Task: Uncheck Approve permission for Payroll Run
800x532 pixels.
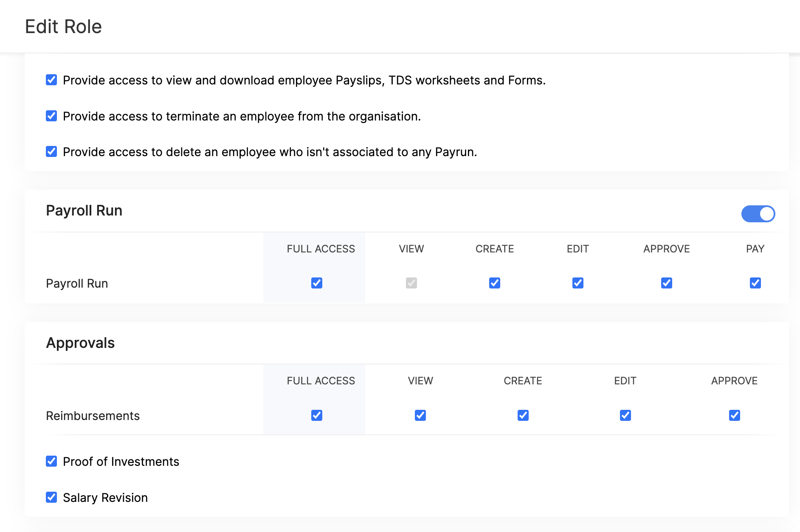Action: pos(667,283)
